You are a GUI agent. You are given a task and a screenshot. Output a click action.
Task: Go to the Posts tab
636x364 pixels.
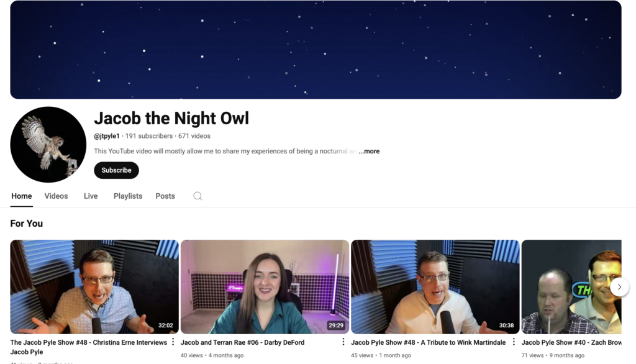165,196
